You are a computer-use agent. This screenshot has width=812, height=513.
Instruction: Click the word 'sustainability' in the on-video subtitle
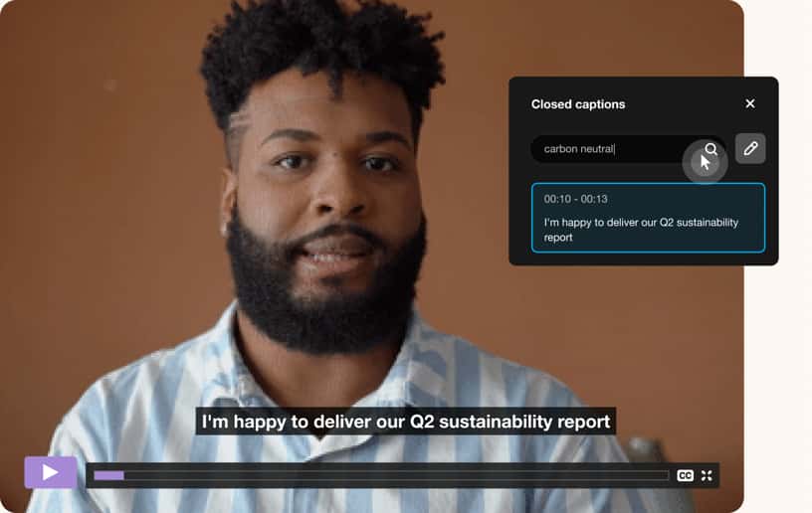tap(496, 422)
